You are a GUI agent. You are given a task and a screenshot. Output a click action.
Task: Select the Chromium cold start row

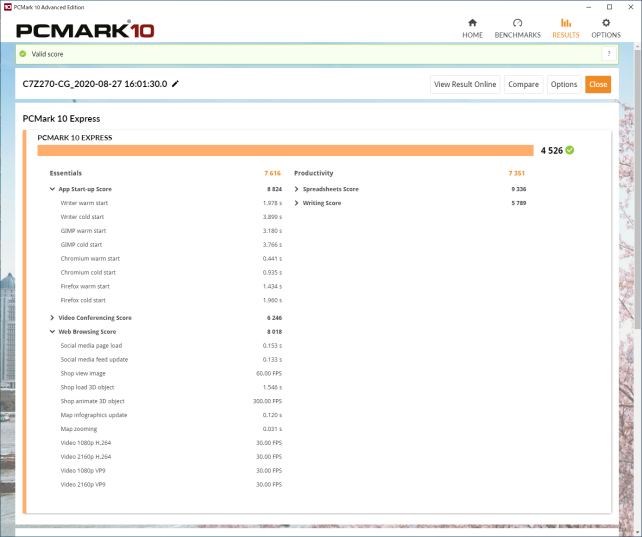(171, 273)
